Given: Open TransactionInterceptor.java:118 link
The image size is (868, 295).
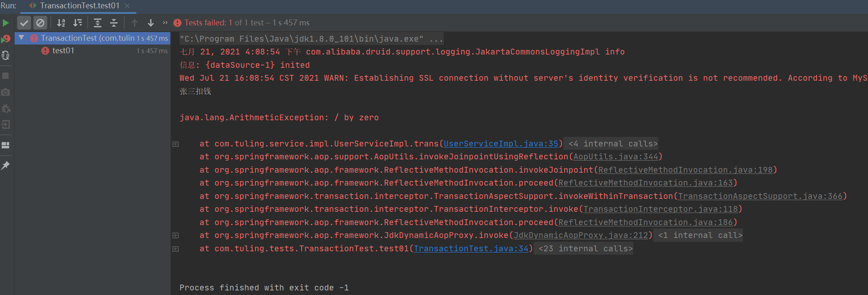Looking at the screenshot, I should (x=661, y=209).
